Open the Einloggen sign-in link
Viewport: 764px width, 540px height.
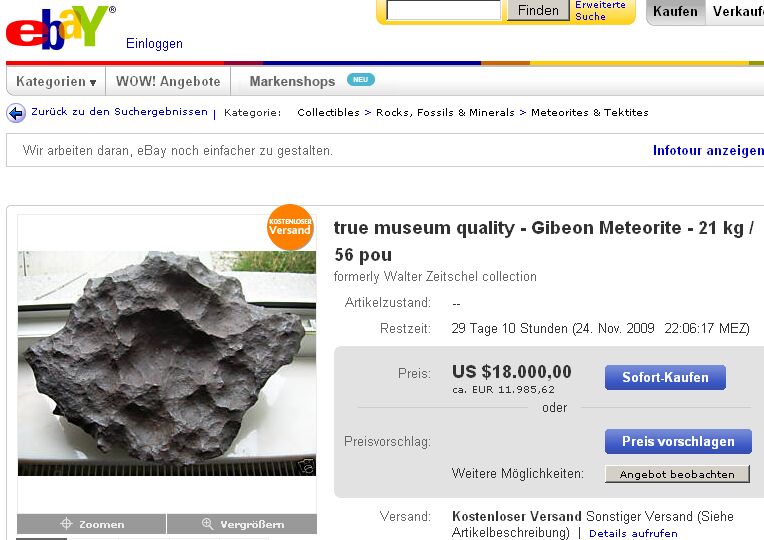click(154, 44)
